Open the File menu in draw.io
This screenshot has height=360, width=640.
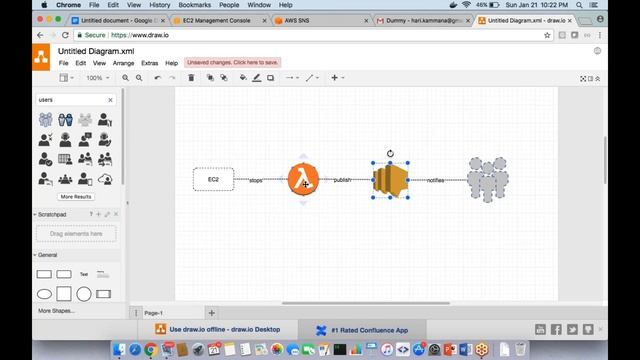[64, 63]
